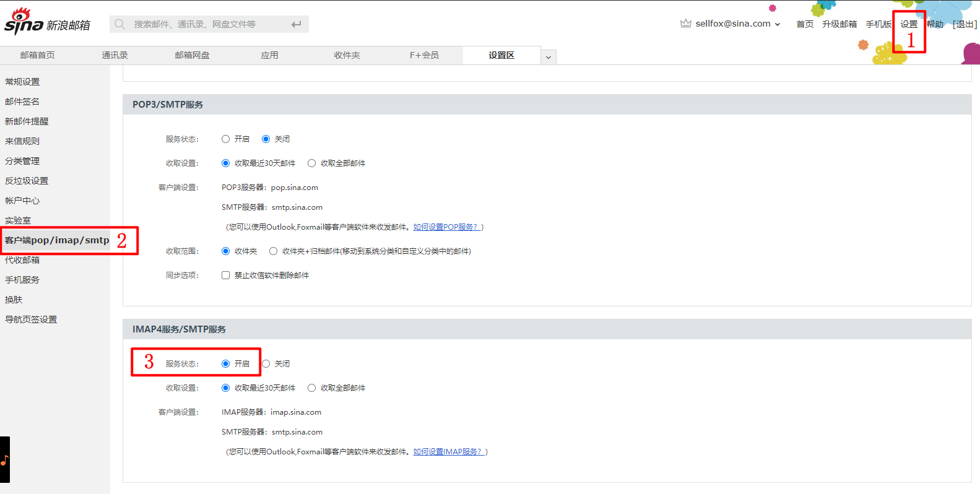
Task: Open 邮件签名 in sidebar
Action: pos(22,102)
